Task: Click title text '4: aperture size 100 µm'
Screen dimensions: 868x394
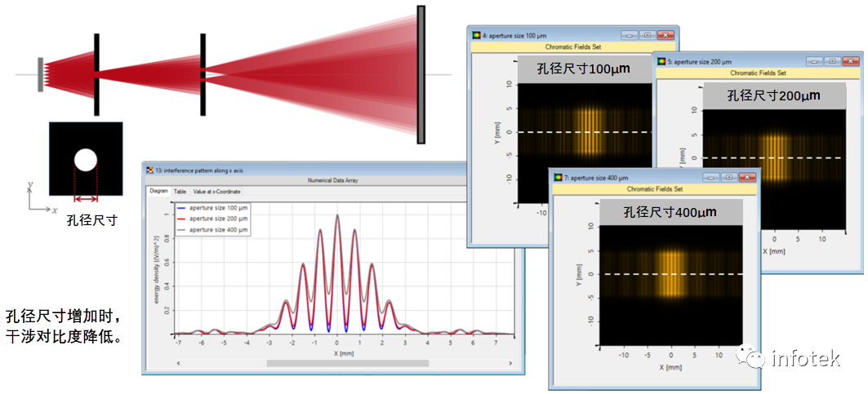Action: [513, 35]
